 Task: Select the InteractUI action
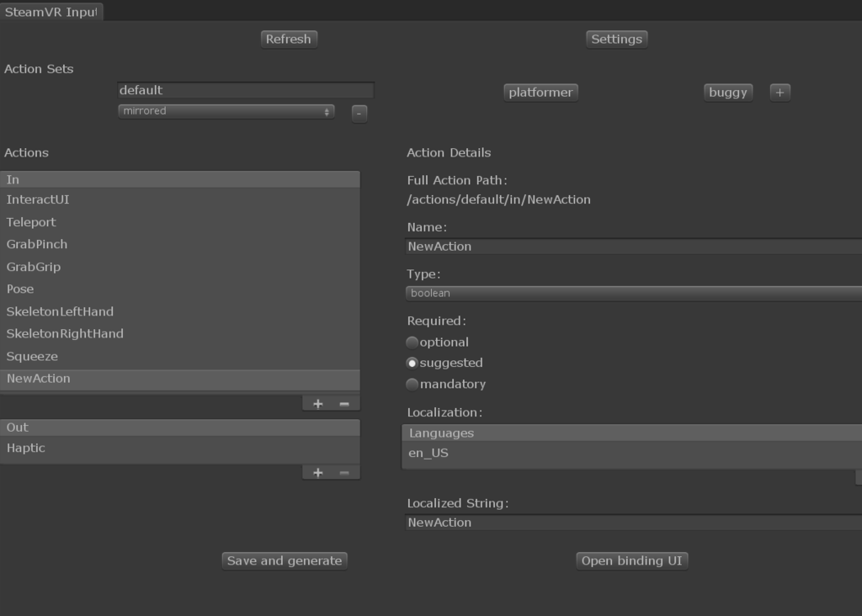point(180,199)
